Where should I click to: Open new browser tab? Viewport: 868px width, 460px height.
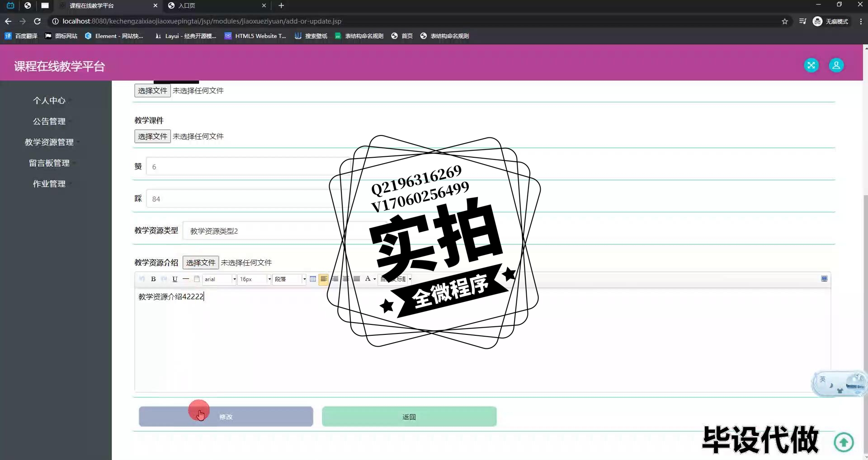[281, 5]
